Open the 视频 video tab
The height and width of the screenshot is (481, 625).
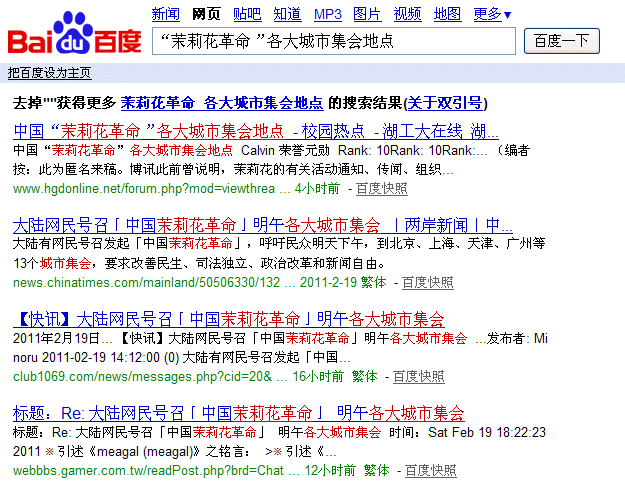(x=407, y=14)
